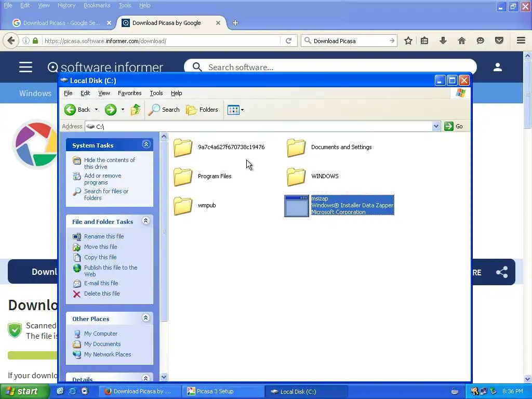Open the Favorites menu
Viewport: 532px width, 399px height.
(129, 93)
